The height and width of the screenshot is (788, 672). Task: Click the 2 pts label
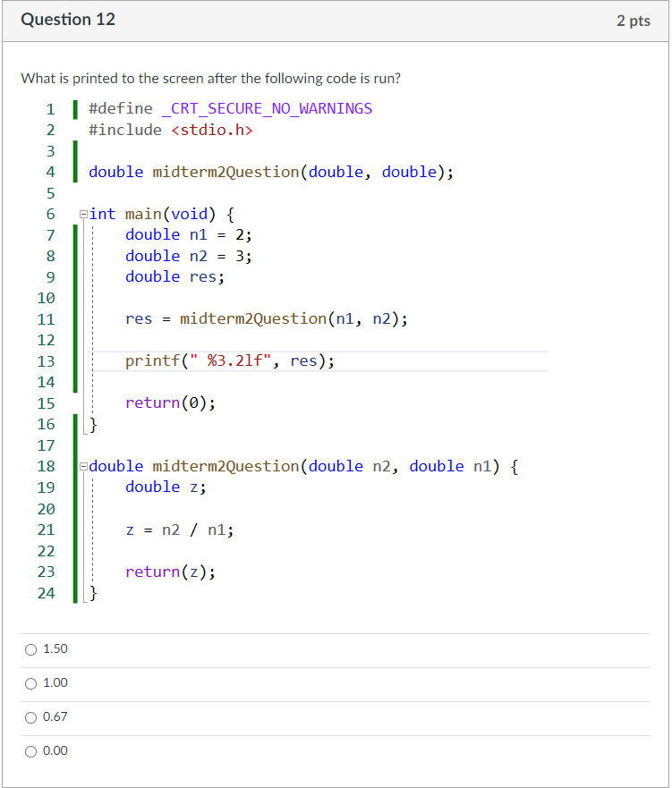pyautogui.click(x=634, y=21)
